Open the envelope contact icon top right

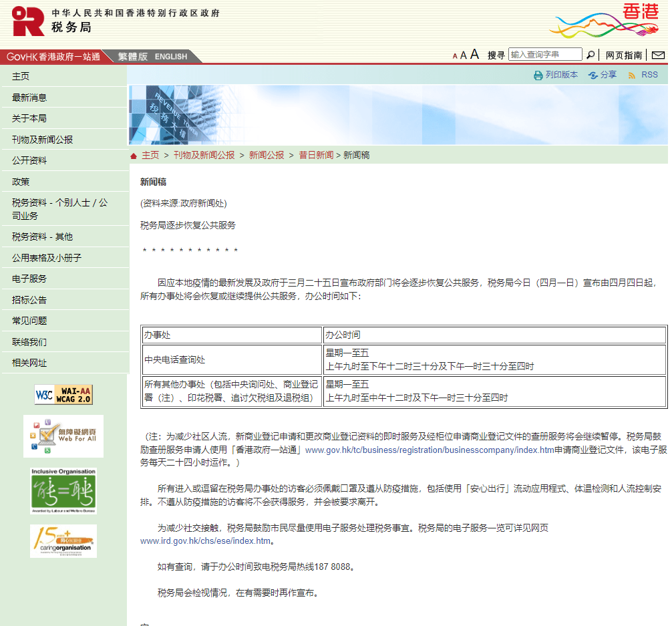658,56
